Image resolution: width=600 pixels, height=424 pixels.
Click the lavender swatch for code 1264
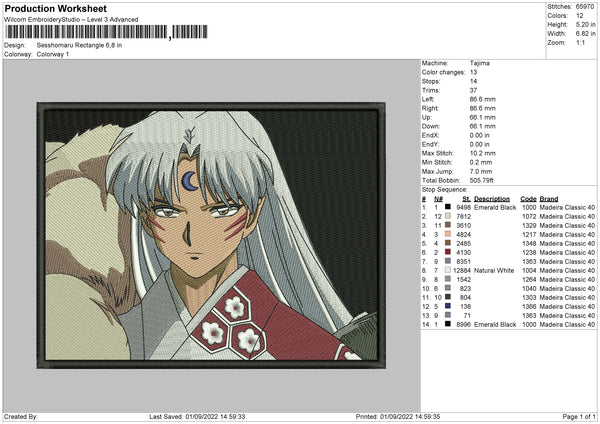pyautogui.click(x=447, y=279)
